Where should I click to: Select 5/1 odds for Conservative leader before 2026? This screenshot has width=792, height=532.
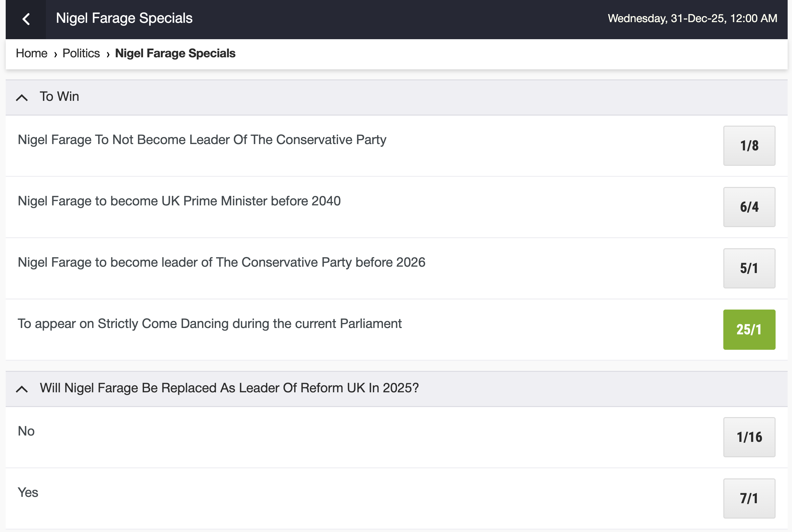(749, 268)
